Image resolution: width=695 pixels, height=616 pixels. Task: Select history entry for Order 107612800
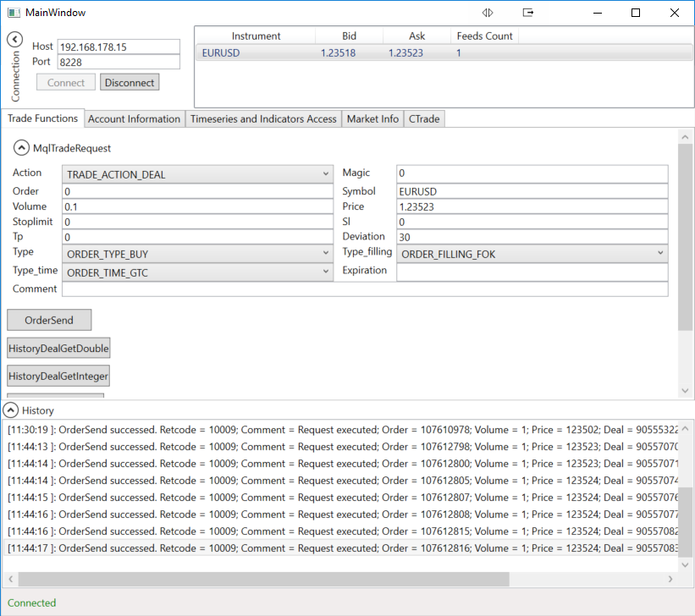pos(341,463)
